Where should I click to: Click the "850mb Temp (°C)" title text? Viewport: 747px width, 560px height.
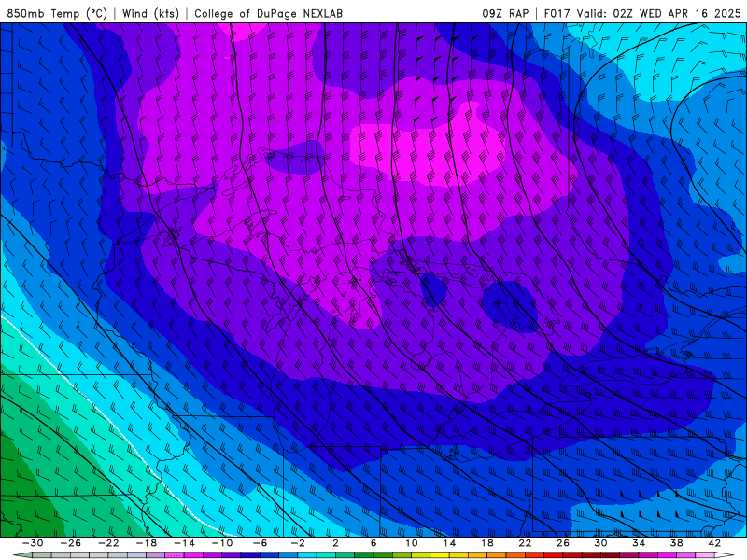(57, 13)
